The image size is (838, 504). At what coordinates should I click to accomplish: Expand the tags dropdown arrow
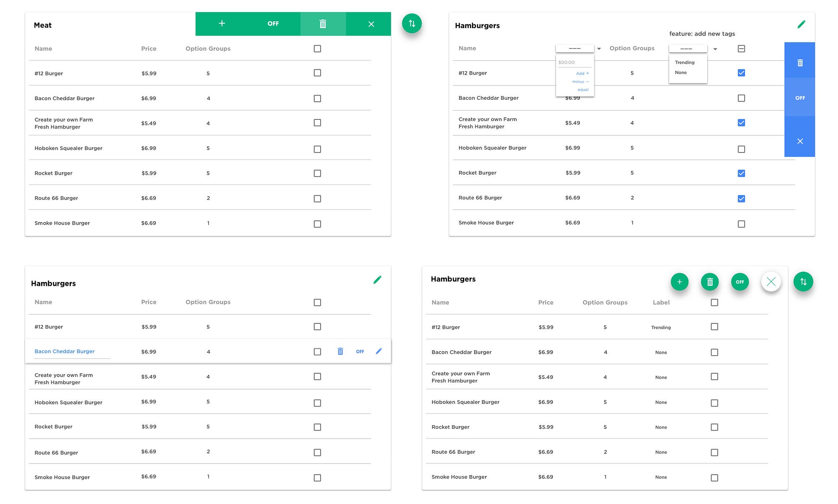tap(715, 49)
